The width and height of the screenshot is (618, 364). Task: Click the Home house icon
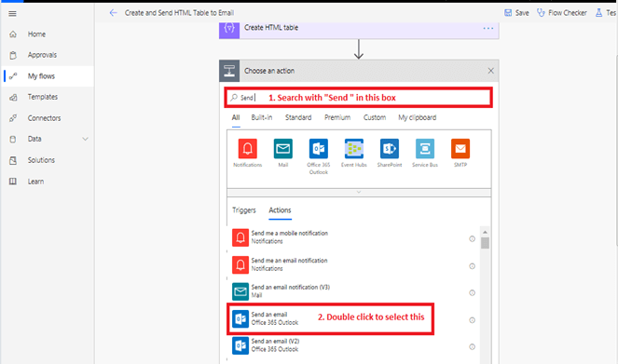[x=13, y=34]
